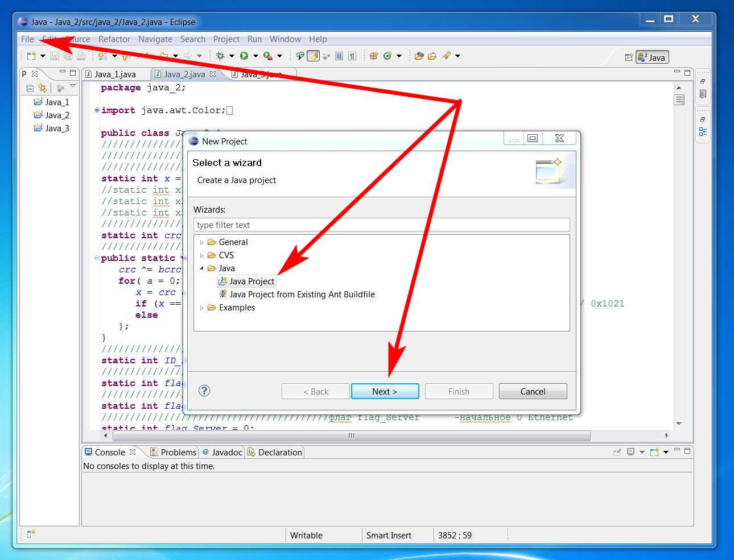The image size is (734, 560).
Task: Click the Debug bug icon in toolbar
Action: [x=220, y=56]
